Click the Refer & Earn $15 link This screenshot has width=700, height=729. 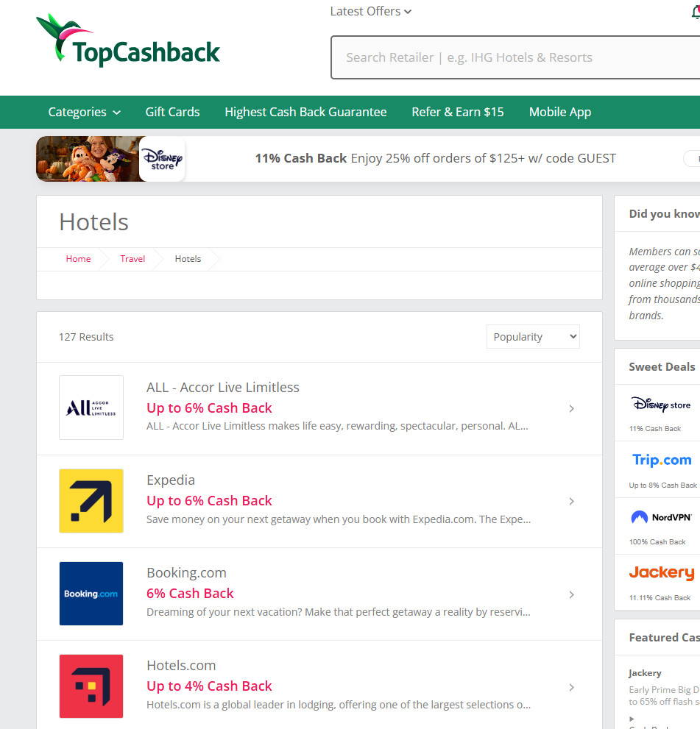coord(458,112)
